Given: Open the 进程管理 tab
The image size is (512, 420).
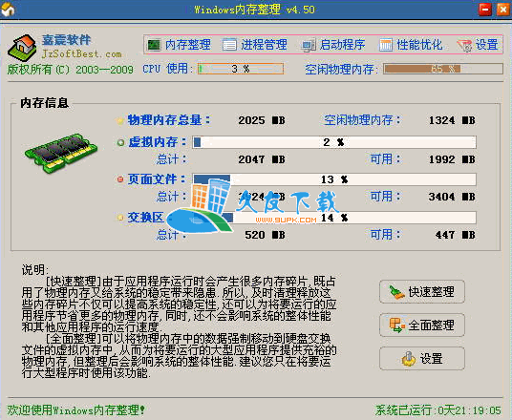Looking at the screenshot, I should [255, 45].
